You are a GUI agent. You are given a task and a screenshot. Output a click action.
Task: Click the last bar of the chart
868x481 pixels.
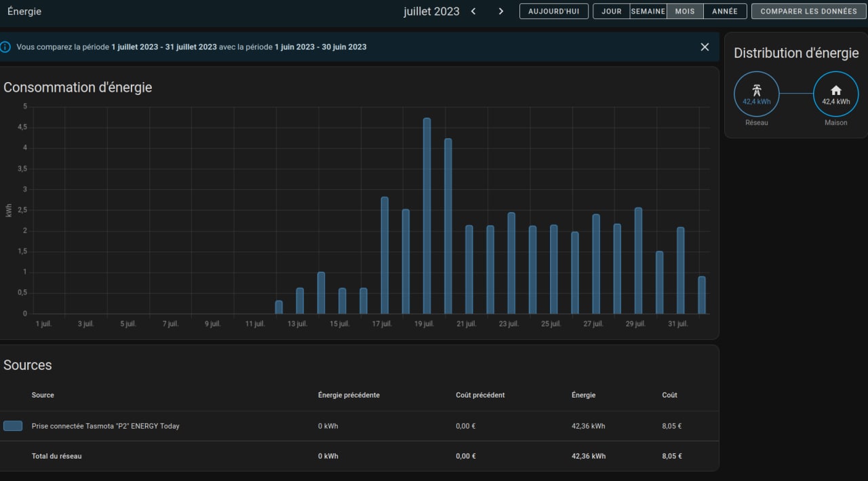pos(702,295)
